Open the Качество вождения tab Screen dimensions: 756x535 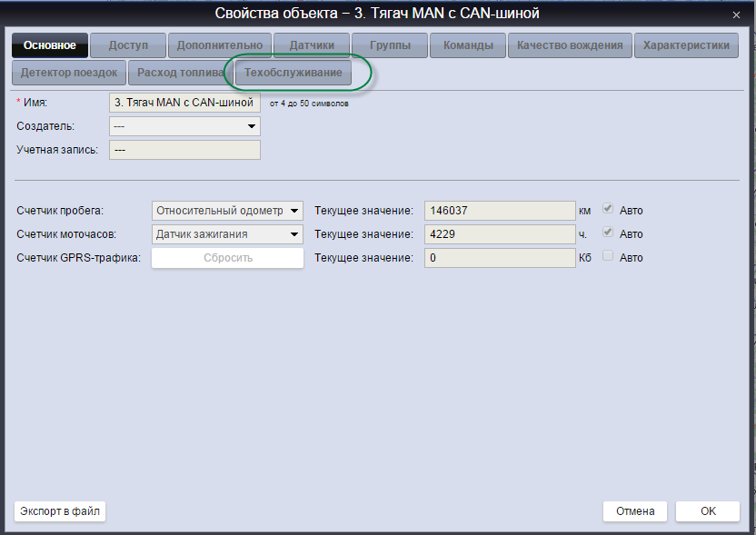pos(570,45)
